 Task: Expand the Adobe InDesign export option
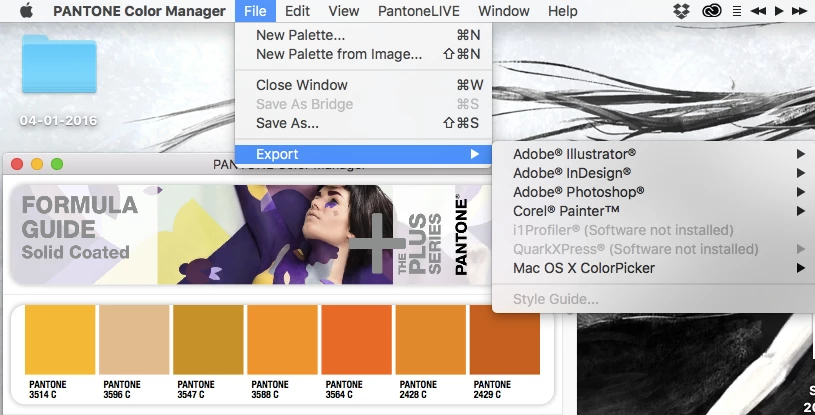654,173
